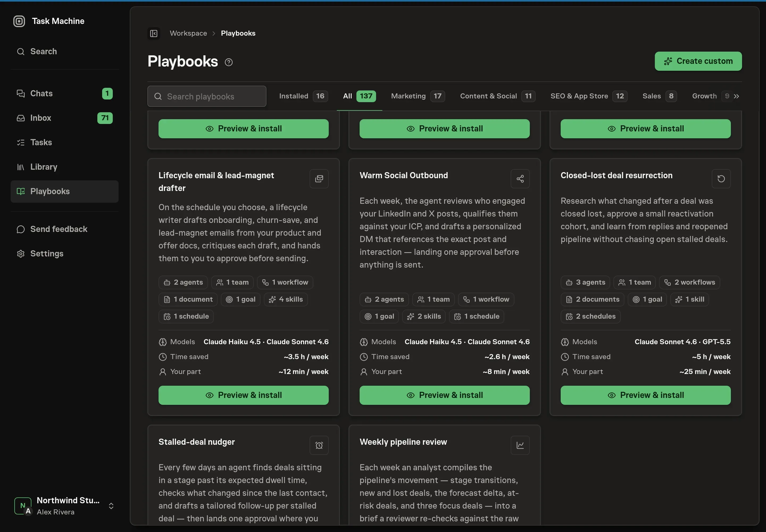Image resolution: width=766 pixels, height=532 pixels.
Task: Click top-right card's Preview & install button
Action: pos(645,129)
